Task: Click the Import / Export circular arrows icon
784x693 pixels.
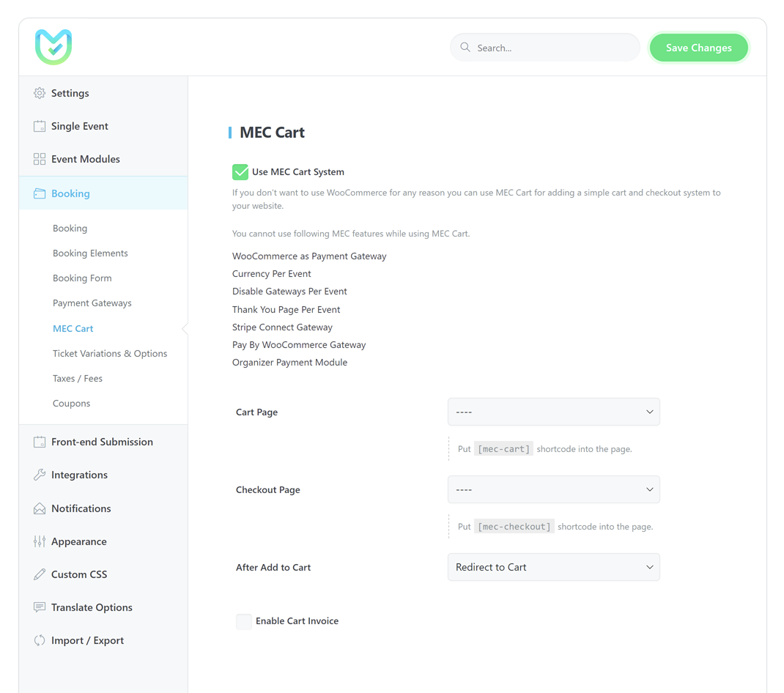Action: 40,640
